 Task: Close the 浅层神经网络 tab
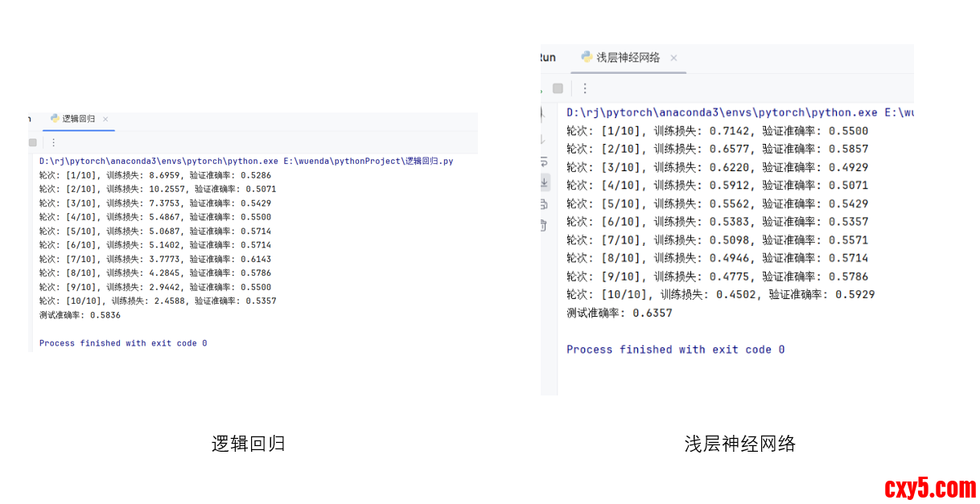pos(673,58)
